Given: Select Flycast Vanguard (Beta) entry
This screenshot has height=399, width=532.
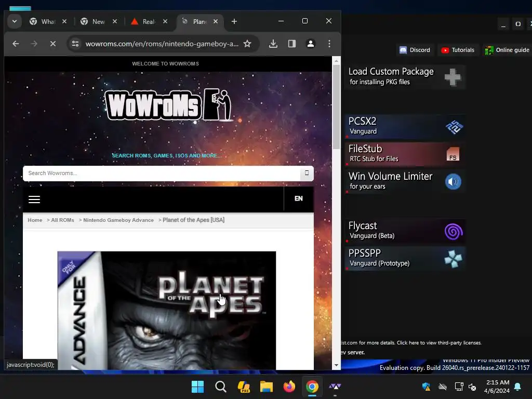Looking at the screenshot, I should (405, 231).
